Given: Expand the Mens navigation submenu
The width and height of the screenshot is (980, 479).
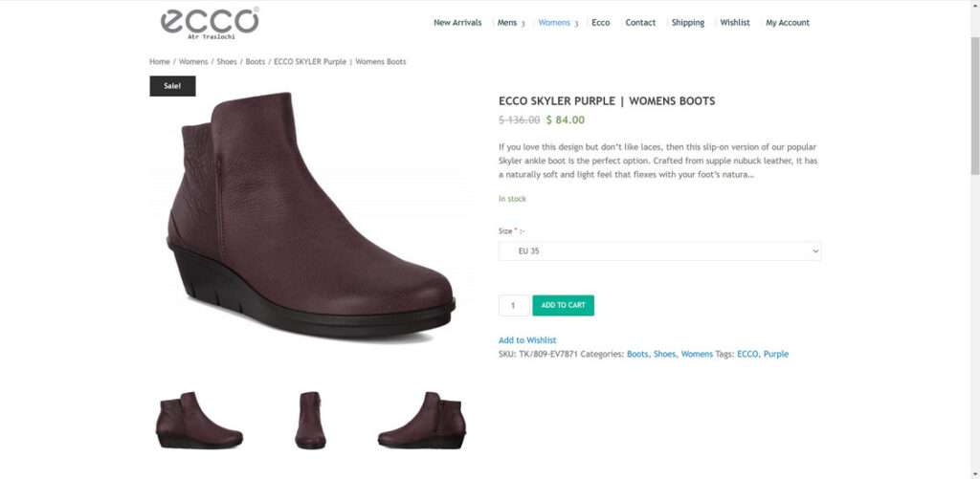Looking at the screenshot, I should [x=510, y=23].
